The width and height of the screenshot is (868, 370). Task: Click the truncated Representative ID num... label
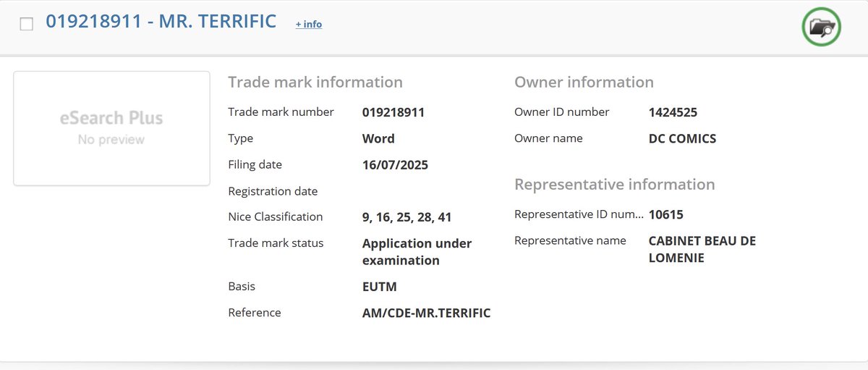point(579,215)
